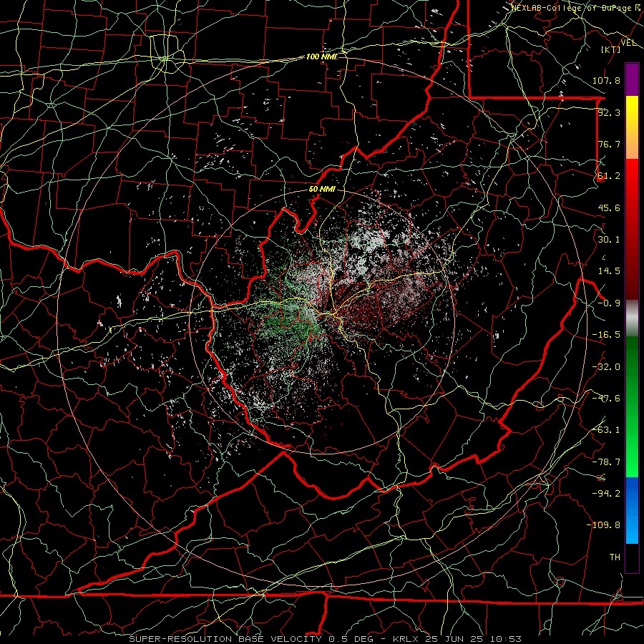Click the "KRLX" station identifier in the caption
Image resolution: width=644 pixels, height=644 pixels.
click(405, 639)
